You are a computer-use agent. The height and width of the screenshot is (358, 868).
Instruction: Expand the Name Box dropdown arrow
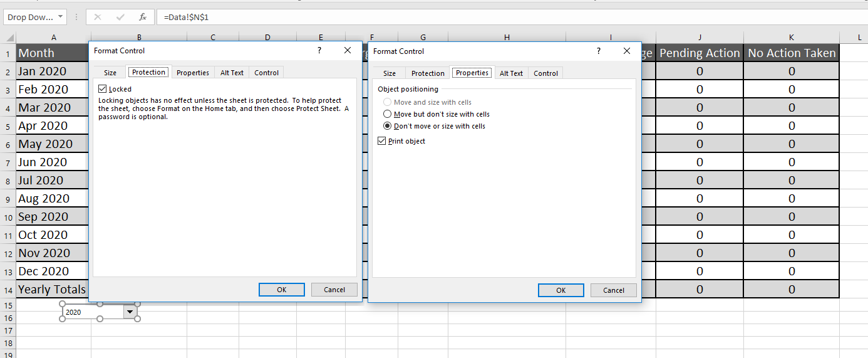(x=60, y=18)
